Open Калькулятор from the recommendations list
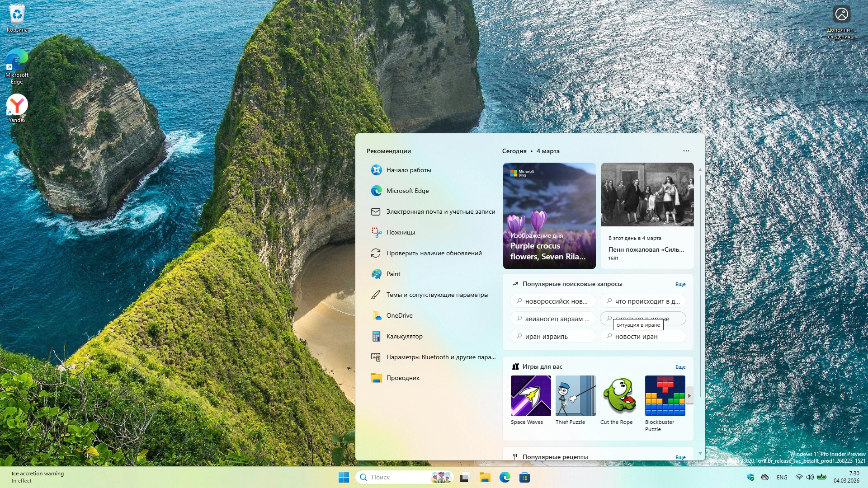This screenshot has height=488, width=868. 404,336
